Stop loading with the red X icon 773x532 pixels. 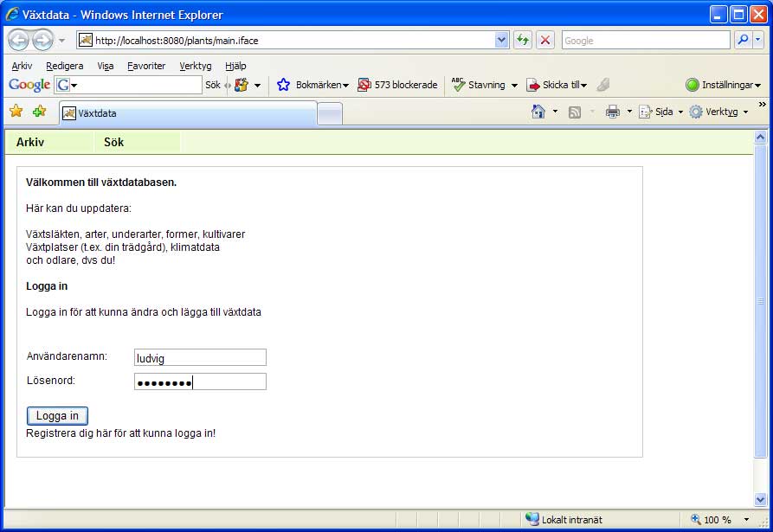545,41
